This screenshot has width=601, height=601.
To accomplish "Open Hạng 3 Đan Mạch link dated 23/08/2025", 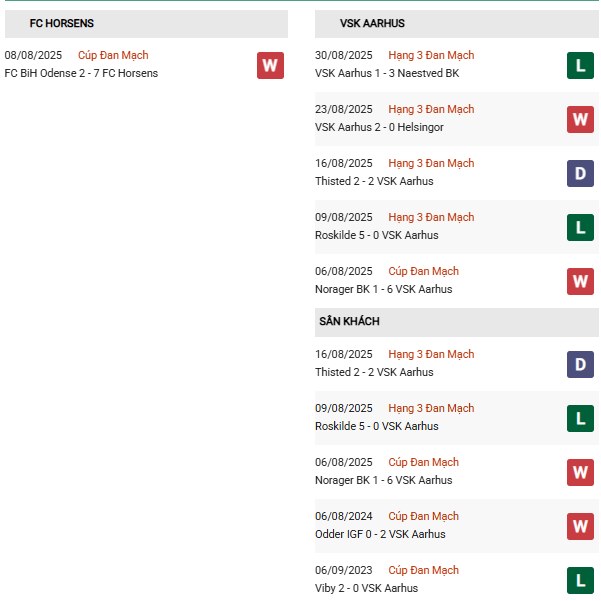I will click(x=431, y=110).
